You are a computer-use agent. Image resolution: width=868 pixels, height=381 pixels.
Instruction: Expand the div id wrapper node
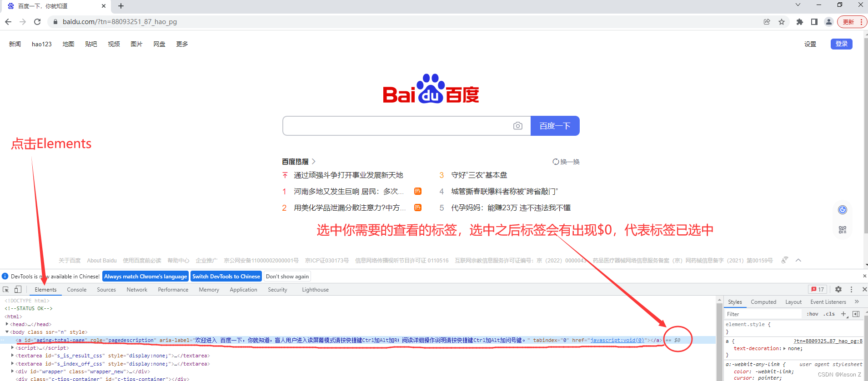(13, 371)
